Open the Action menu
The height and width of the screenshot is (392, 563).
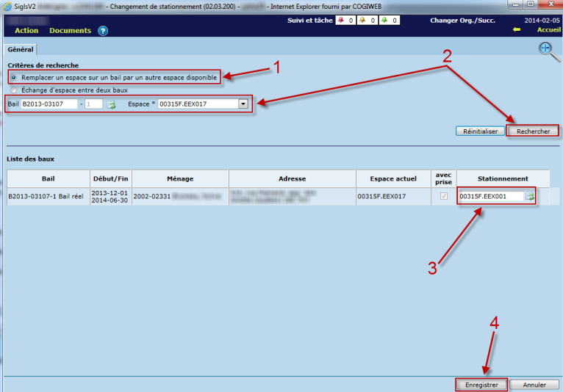tap(26, 31)
